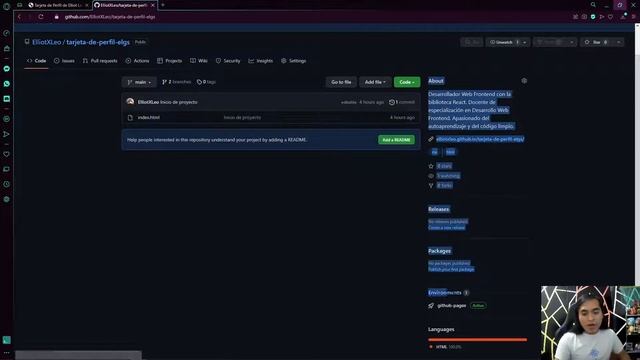Open the Projects repository tab
The width and height of the screenshot is (640, 360).
(x=169, y=61)
